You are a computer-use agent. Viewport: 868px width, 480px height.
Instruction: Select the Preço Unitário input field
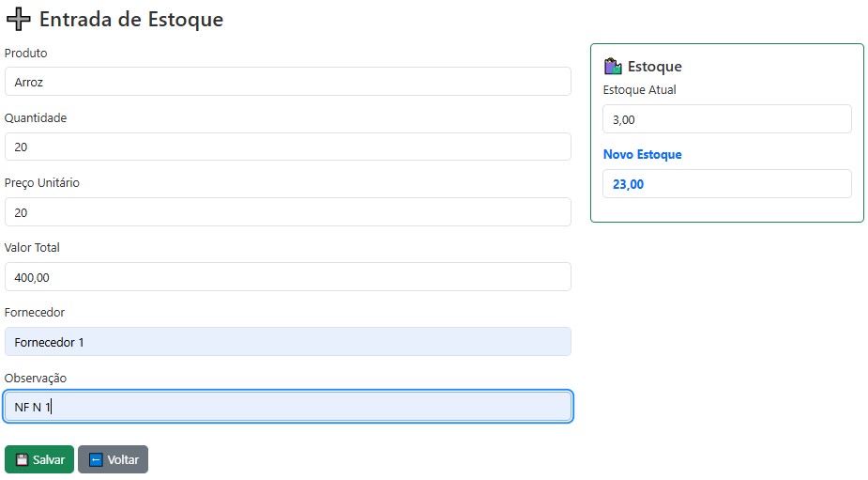(287, 212)
